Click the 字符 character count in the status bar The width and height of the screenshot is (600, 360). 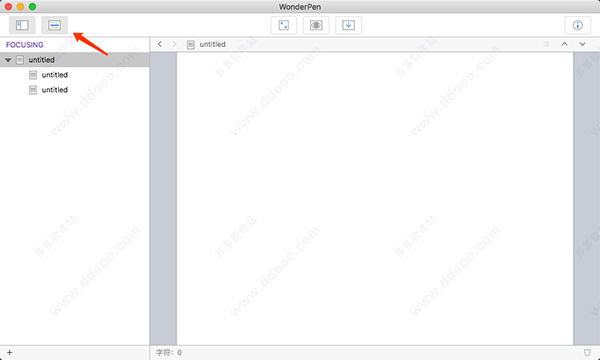[169, 352]
